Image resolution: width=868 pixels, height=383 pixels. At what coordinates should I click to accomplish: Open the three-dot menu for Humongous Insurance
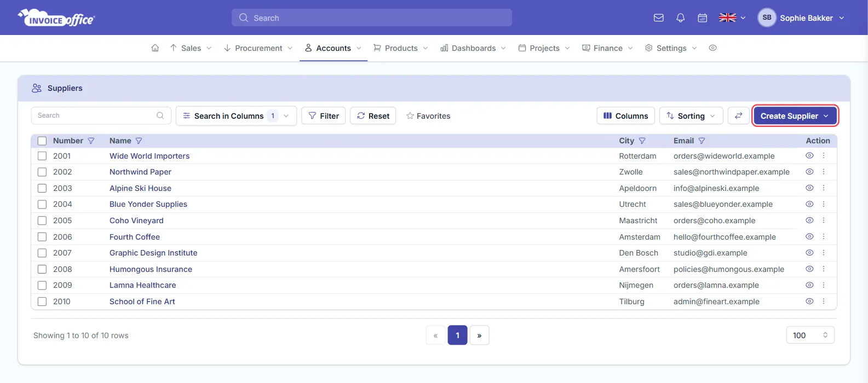point(824,269)
